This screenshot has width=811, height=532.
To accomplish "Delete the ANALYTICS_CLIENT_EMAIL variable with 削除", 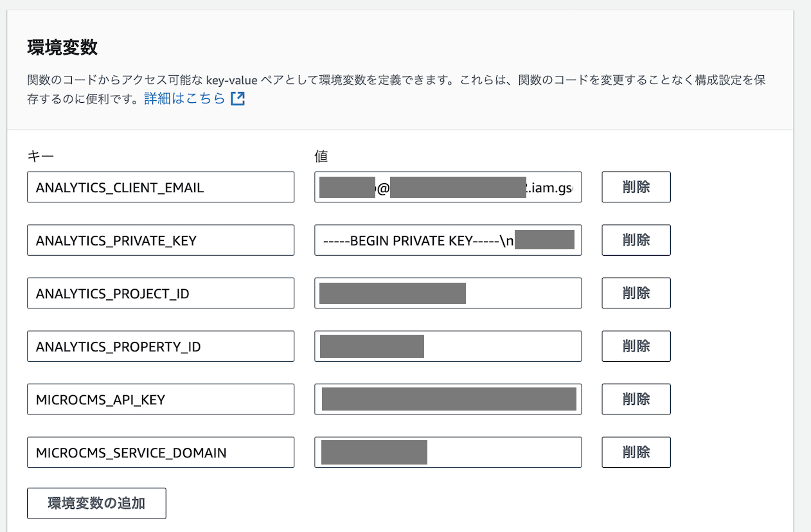I will pos(636,187).
